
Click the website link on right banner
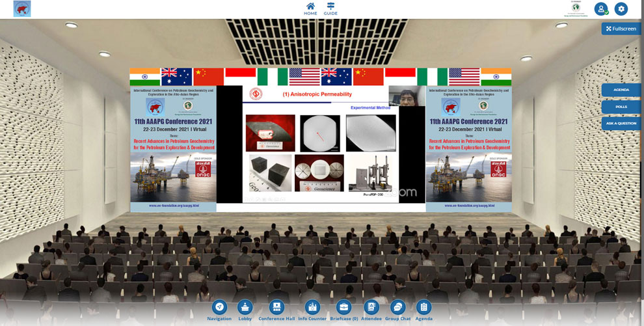coord(469,205)
